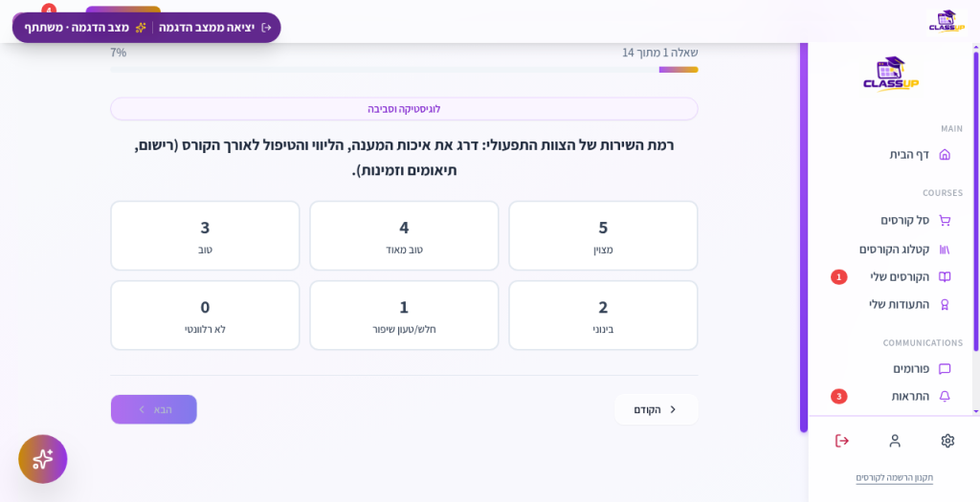Click the COURSES section heading
This screenshot has width=980, height=502.
point(943,193)
